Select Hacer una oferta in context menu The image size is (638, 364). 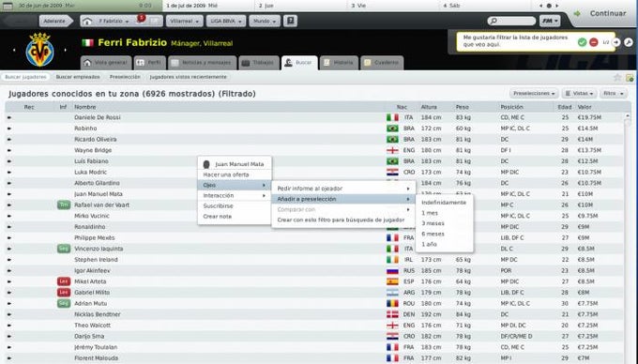coord(235,174)
